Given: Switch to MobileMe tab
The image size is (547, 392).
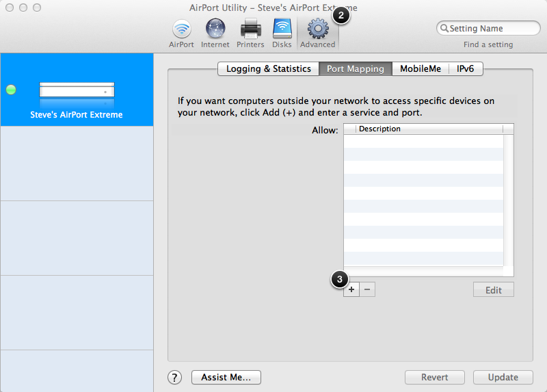Looking at the screenshot, I should (421, 69).
